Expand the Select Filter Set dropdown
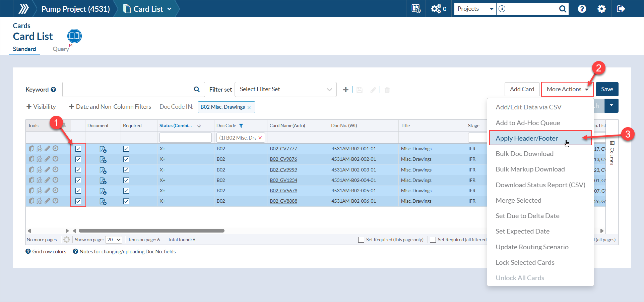The width and height of the screenshot is (644, 302). click(285, 89)
